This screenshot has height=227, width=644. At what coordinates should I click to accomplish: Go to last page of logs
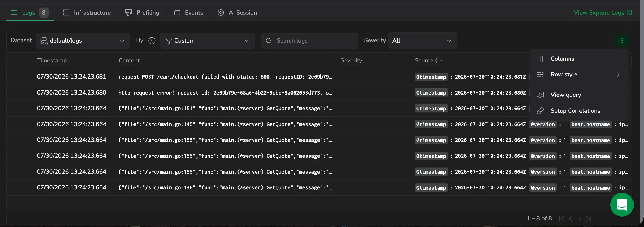point(588,218)
